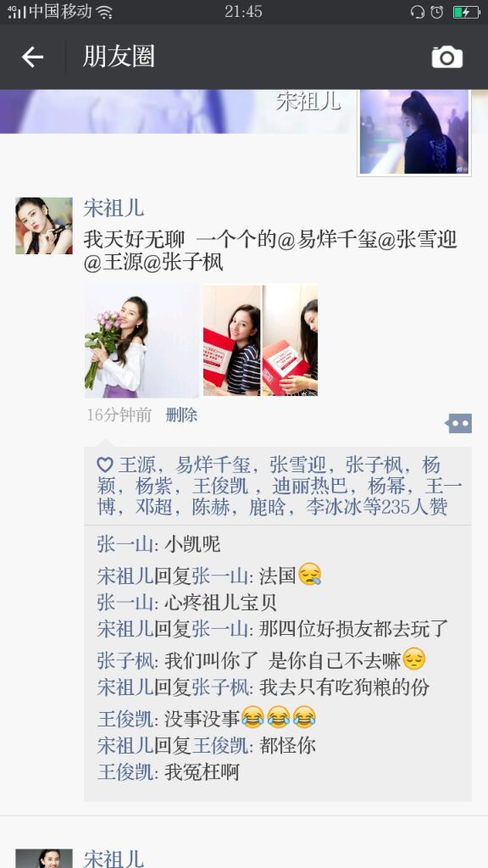This screenshot has width=488, height=868.
Task: Open the camera icon to post
Action: tap(447, 57)
